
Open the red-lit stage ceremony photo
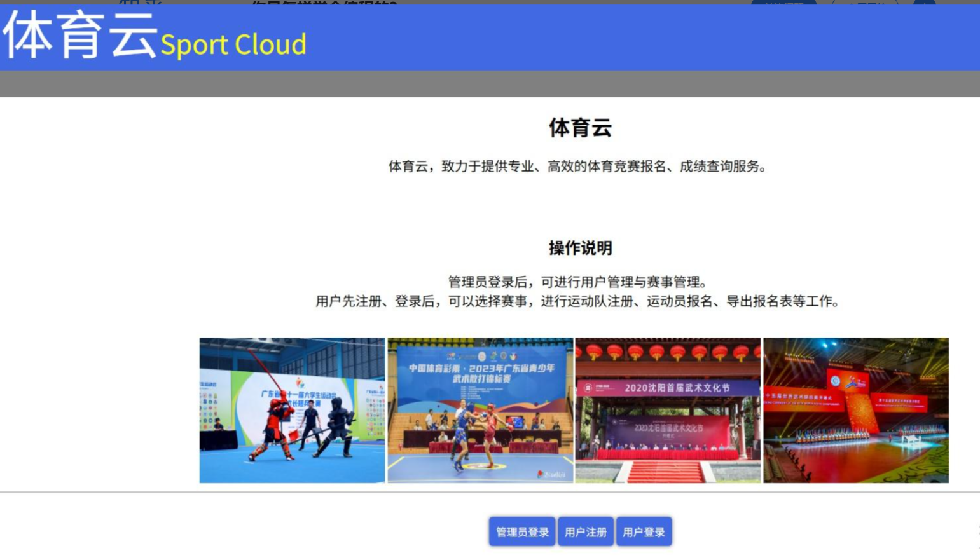(x=855, y=410)
